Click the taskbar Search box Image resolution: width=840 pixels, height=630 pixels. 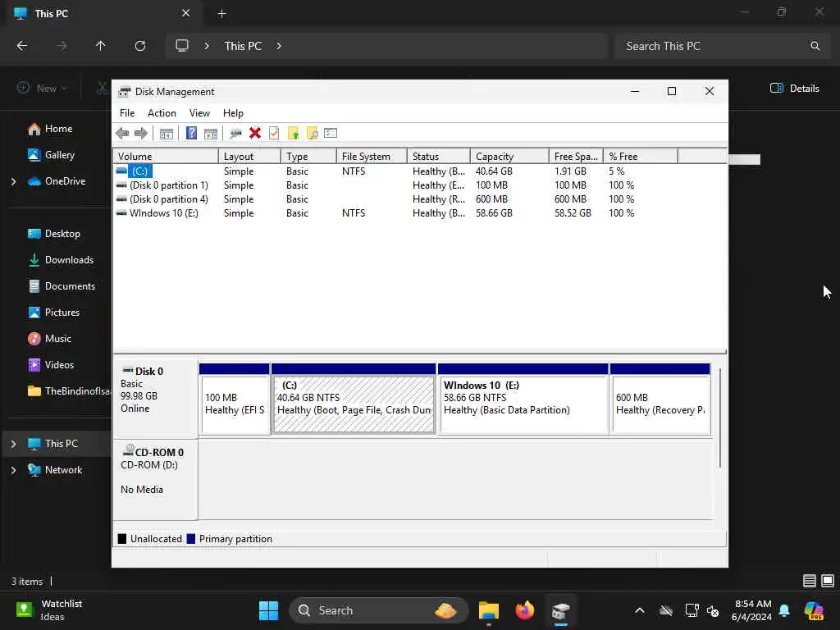tap(379, 610)
